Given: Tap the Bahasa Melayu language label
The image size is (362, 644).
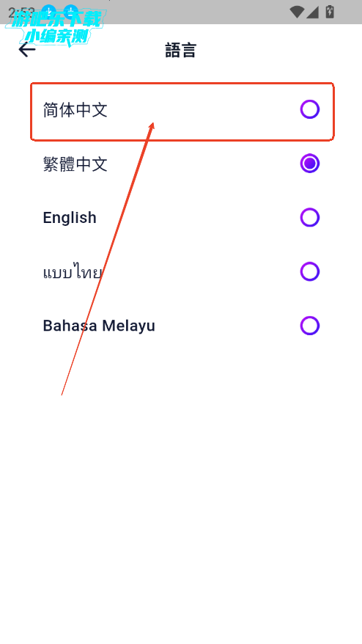Looking at the screenshot, I should (x=99, y=326).
